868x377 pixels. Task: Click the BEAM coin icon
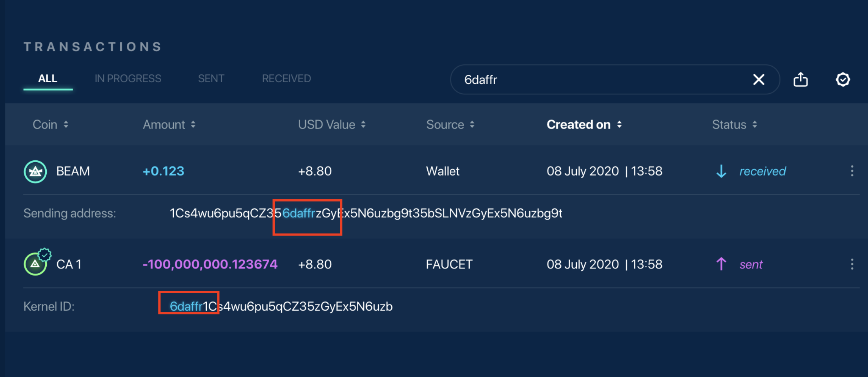coord(35,171)
